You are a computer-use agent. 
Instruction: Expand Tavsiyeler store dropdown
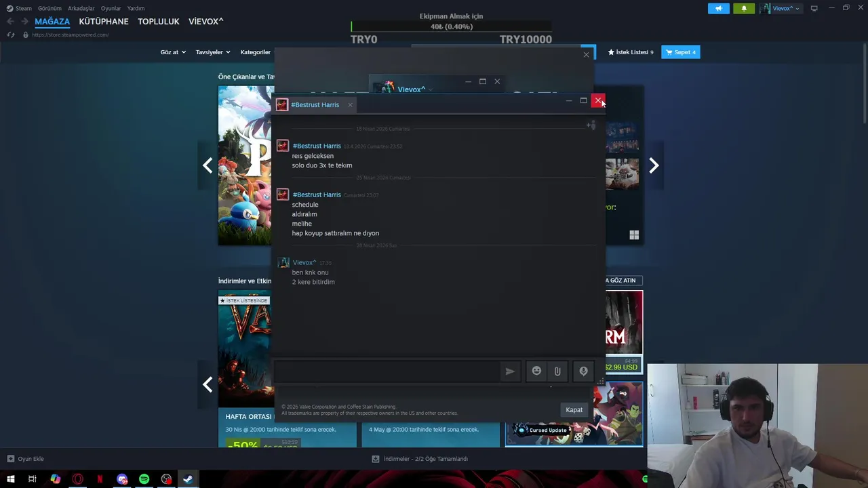coord(213,52)
